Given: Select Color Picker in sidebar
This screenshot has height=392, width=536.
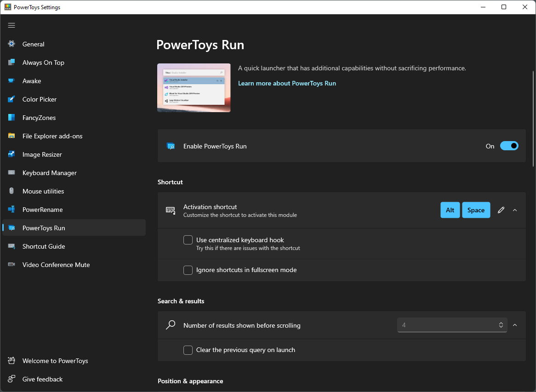Looking at the screenshot, I should (x=74, y=99).
